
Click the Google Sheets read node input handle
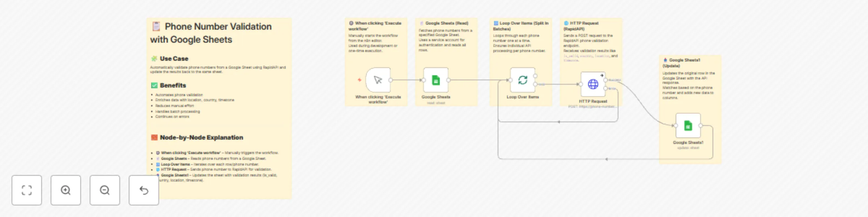point(423,80)
